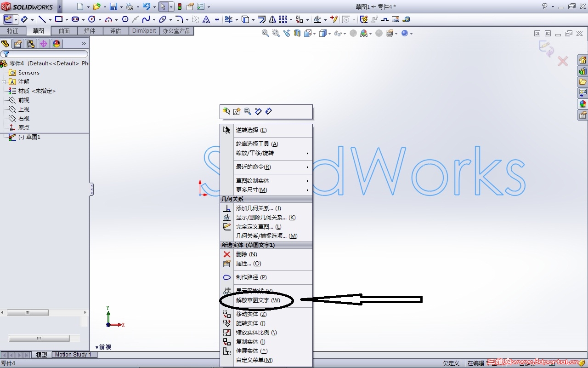Open the Sketch Text tool
588x368 pixels.
[x=206, y=19]
